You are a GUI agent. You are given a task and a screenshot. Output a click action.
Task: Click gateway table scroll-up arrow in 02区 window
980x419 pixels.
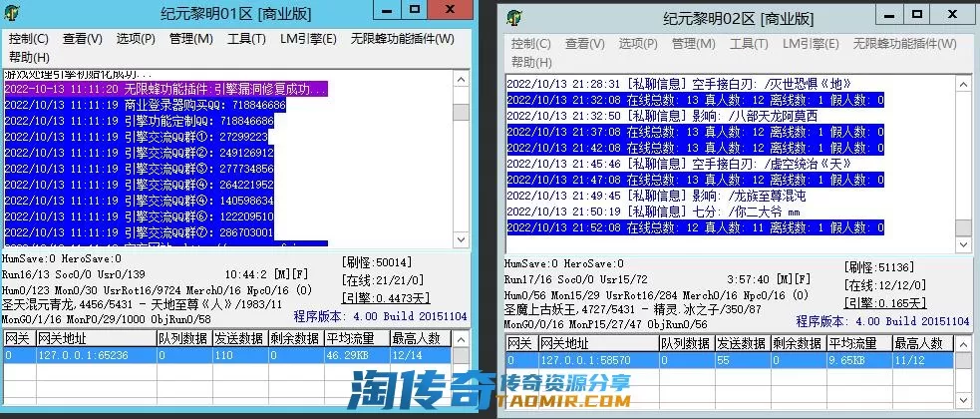tap(964, 345)
